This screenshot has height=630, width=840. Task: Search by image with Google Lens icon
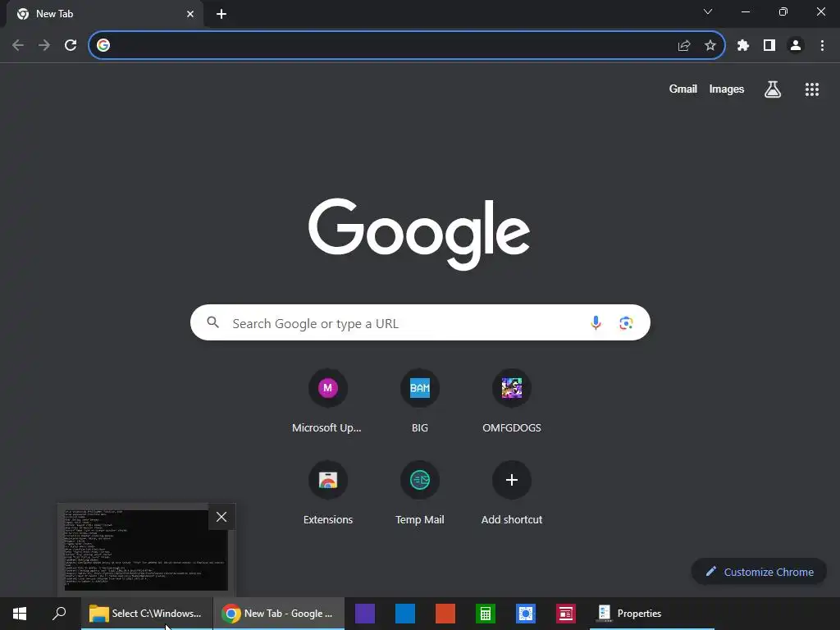point(626,323)
